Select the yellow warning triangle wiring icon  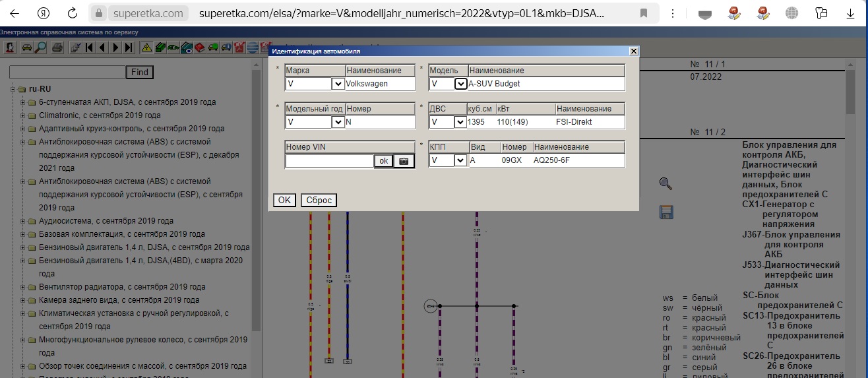(x=147, y=47)
